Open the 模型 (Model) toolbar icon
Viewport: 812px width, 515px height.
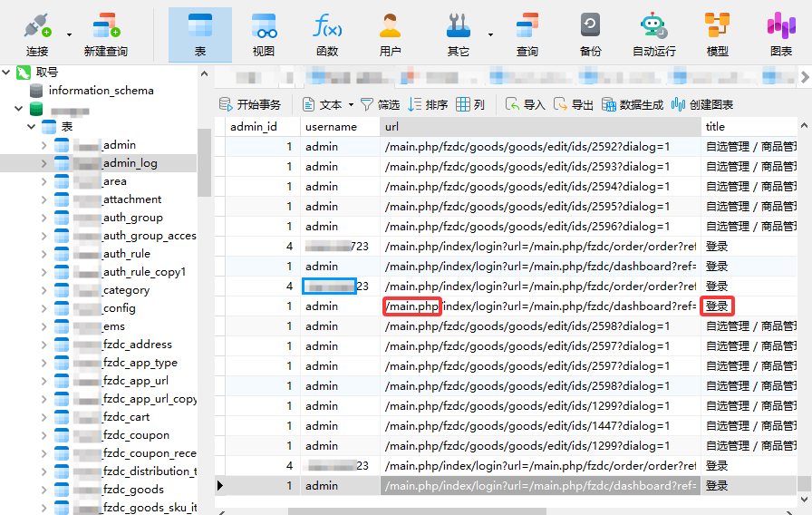click(717, 26)
